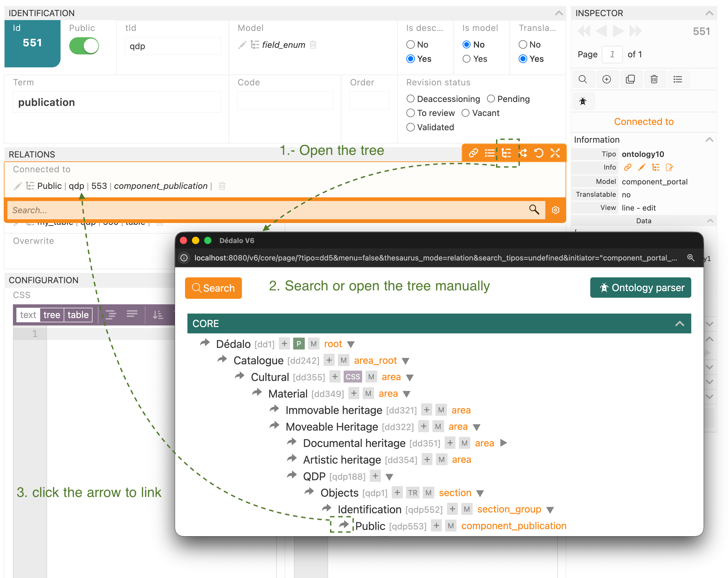The width and height of the screenshot is (728, 578).
Task: Click the CSS badge on the Cultural row
Action: tap(353, 376)
